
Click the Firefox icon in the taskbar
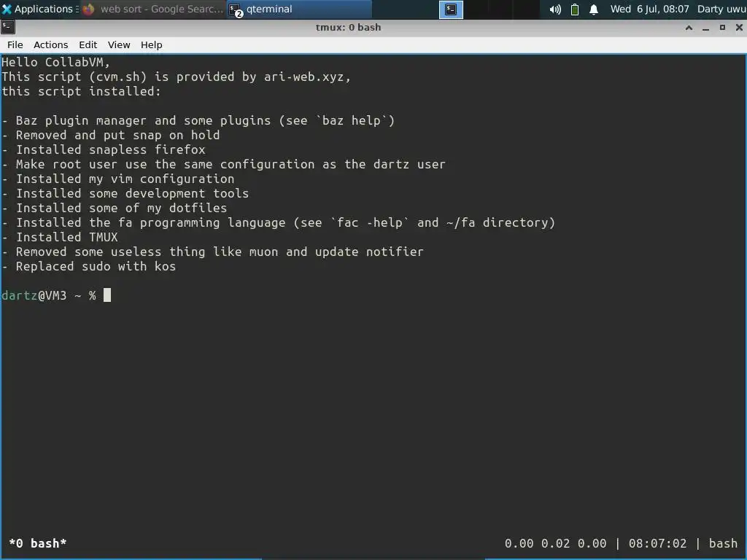88,9
